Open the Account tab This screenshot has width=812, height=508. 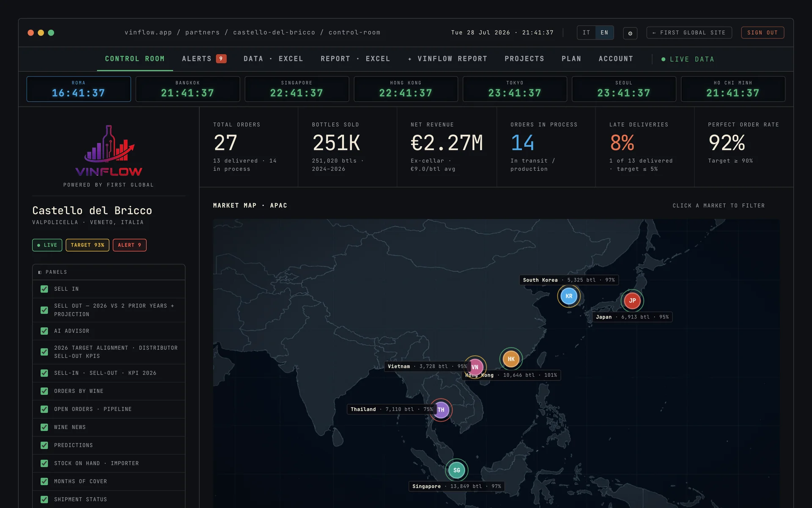coord(616,59)
